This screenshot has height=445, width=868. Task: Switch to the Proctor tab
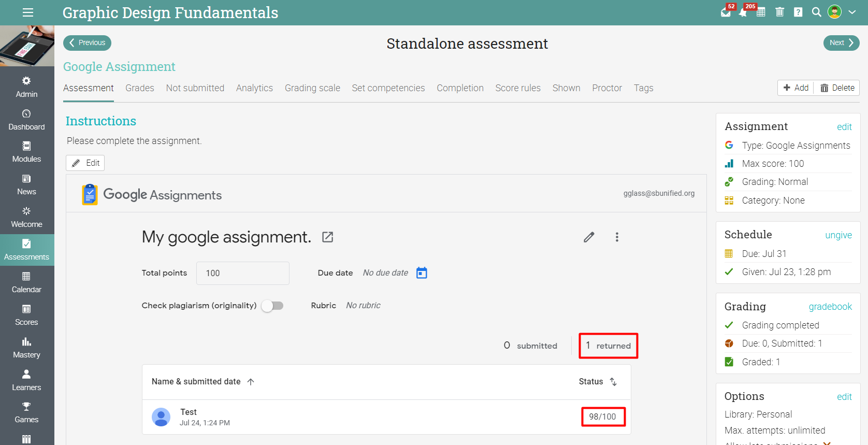(607, 88)
